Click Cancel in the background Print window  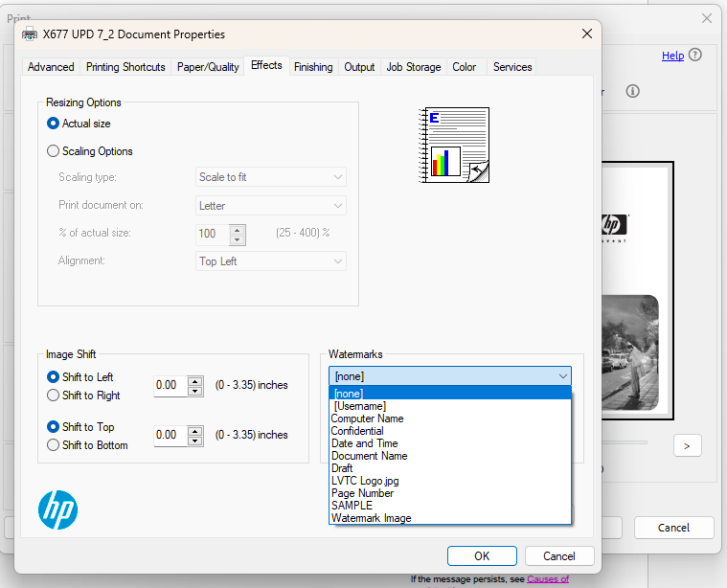click(x=673, y=528)
